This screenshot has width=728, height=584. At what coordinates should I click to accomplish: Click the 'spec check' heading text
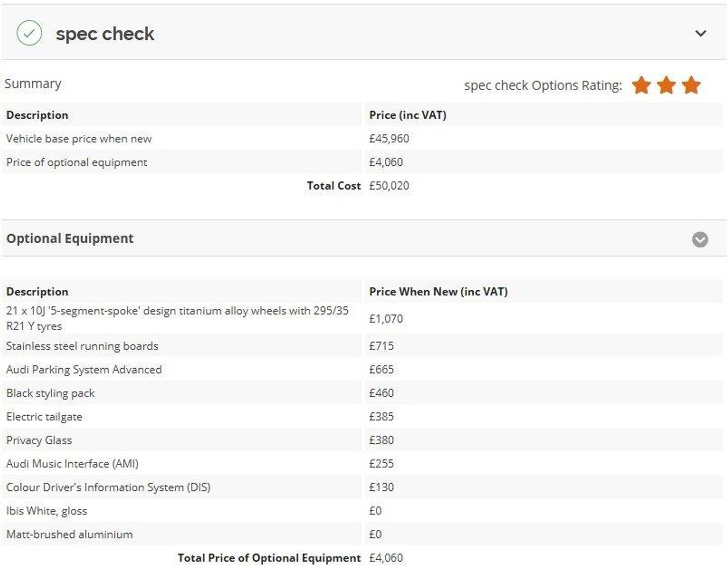[x=105, y=34]
